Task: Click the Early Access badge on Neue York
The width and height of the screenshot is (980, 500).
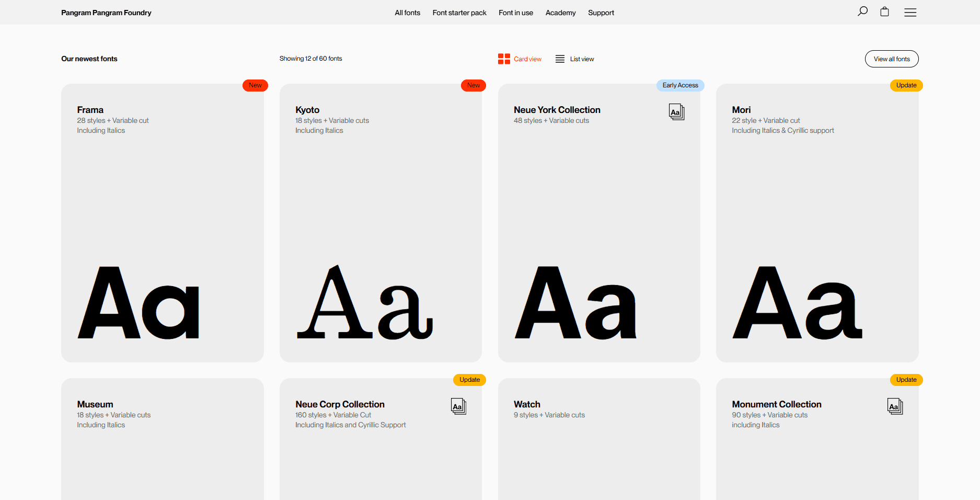Action: [x=680, y=85]
